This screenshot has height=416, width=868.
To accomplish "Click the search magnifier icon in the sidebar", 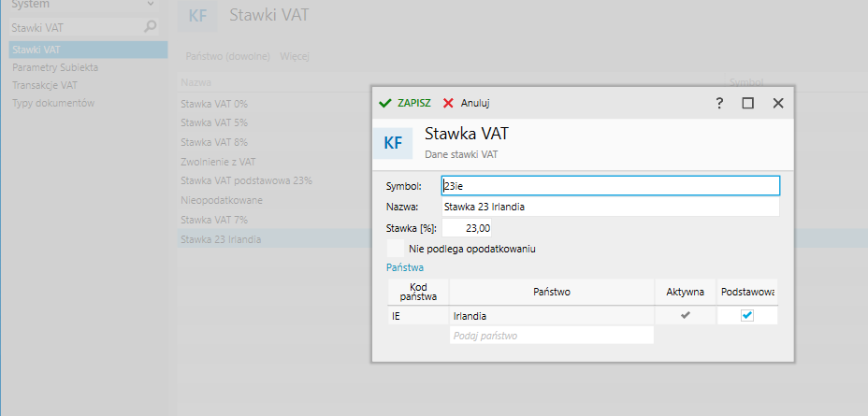I will [150, 26].
